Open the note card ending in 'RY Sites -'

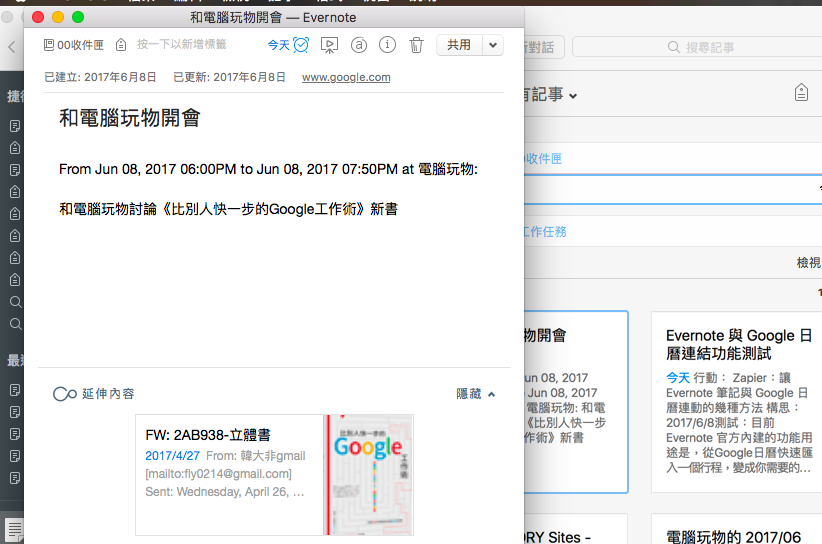[x=576, y=529]
